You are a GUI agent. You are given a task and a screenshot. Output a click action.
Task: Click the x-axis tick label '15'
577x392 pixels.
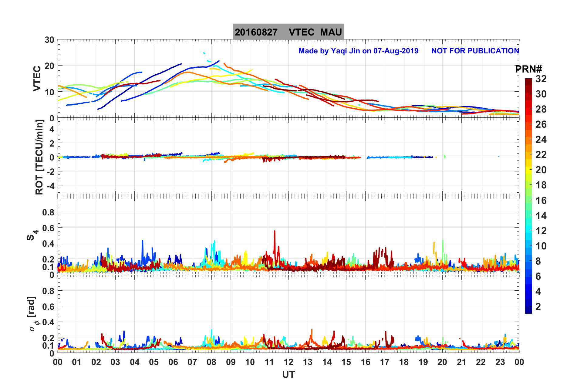coord(346,362)
